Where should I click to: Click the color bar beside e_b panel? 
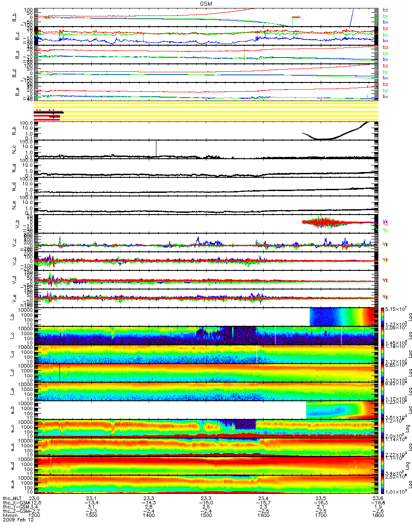click(383, 410)
